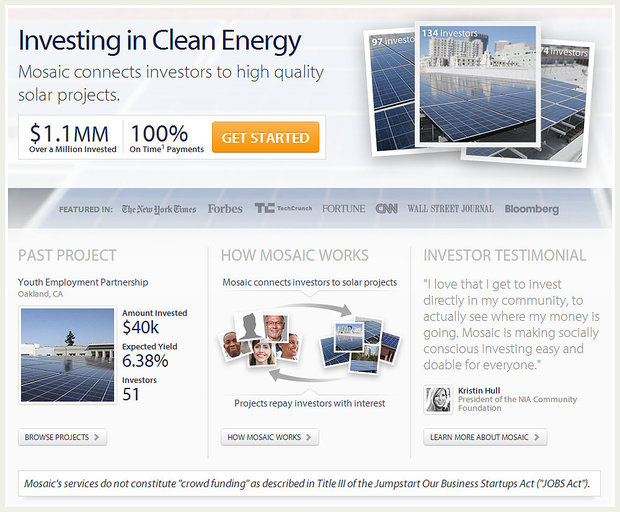View the Youth Employment Partnership project image
The image size is (620, 512).
[67, 354]
